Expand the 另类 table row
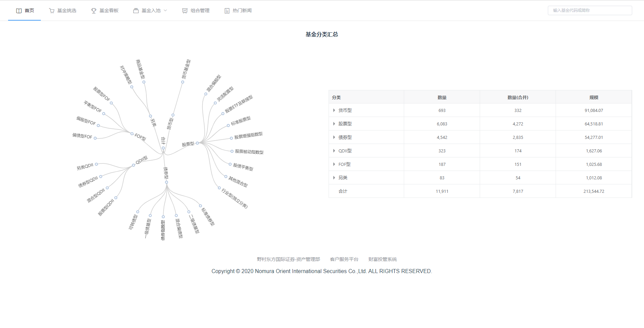 (334, 178)
